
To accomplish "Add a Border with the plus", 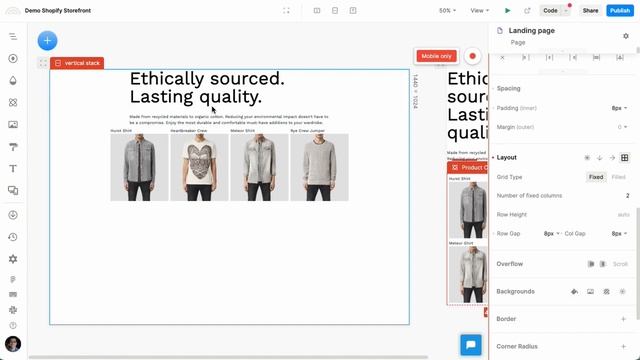I will click(x=623, y=319).
